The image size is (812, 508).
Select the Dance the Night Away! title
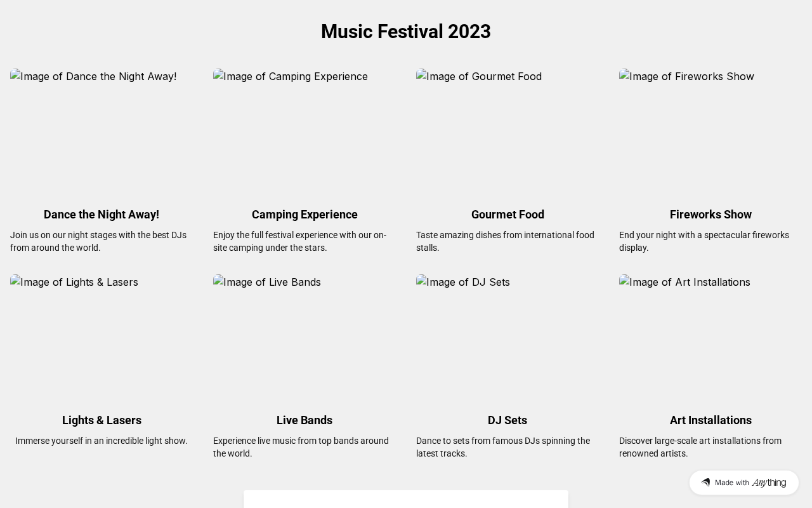point(101,215)
